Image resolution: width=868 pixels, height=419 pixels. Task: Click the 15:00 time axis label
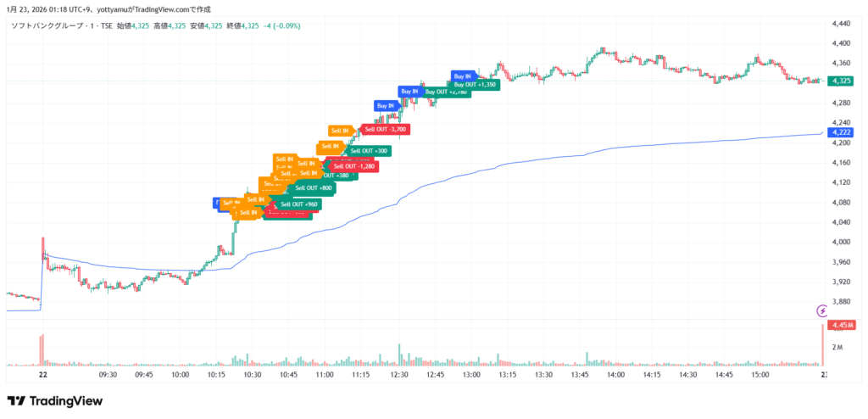[759, 374]
